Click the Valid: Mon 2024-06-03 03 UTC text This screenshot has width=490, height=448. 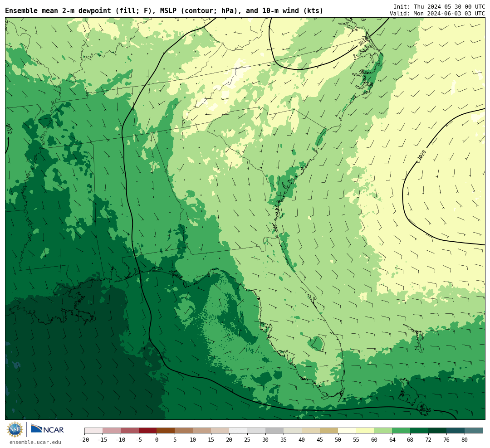437,14
